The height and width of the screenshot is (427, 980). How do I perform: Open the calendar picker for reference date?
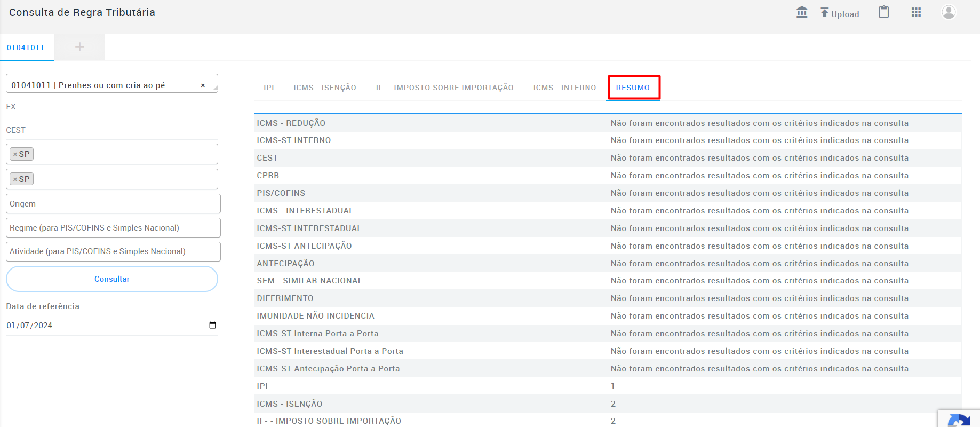click(212, 326)
